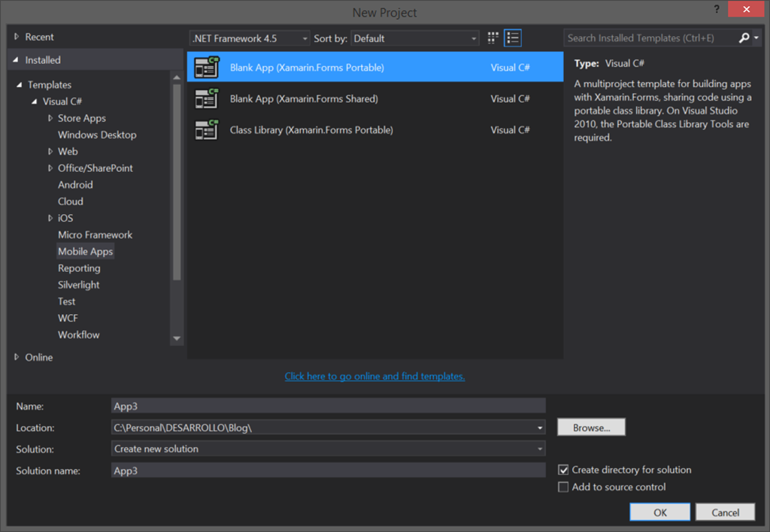Close the New Project dialog
This screenshot has width=770, height=532.
click(x=746, y=9)
